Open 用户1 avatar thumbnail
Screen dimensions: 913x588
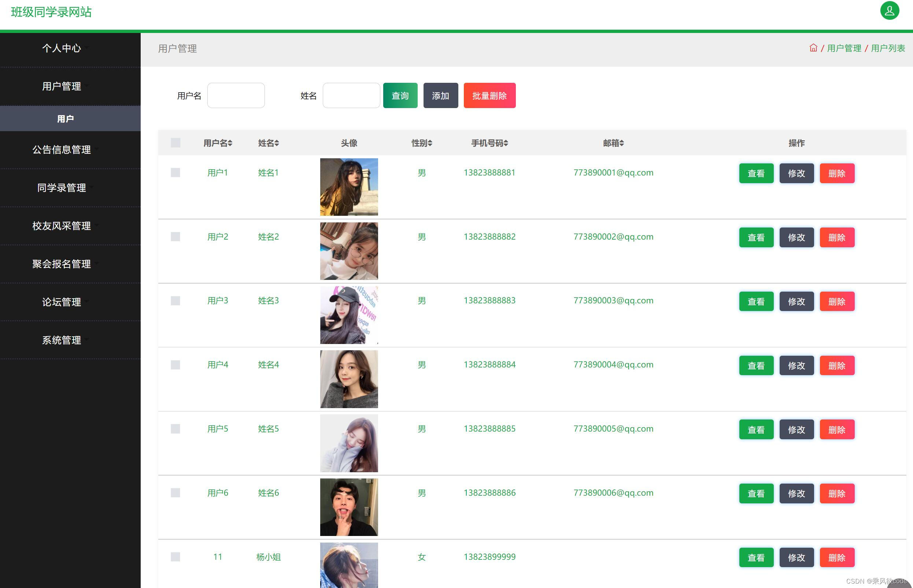[349, 187]
